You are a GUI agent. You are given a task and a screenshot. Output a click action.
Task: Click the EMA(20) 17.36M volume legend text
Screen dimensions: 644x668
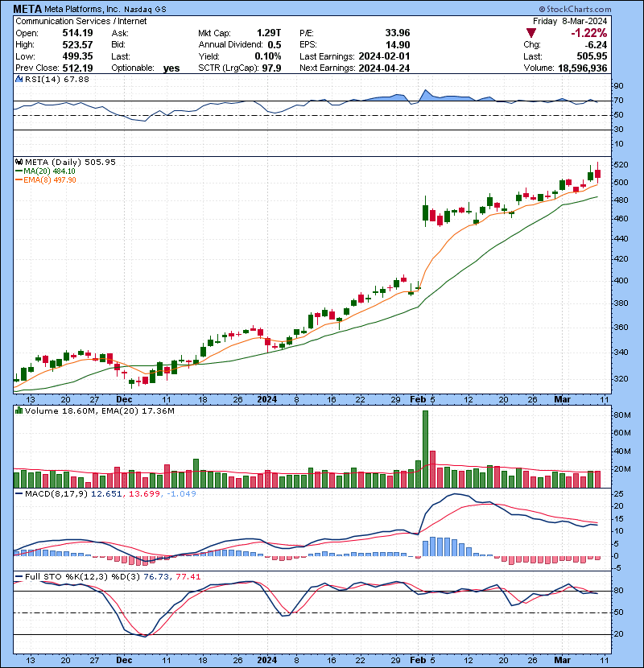pyautogui.click(x=139, y=411)
